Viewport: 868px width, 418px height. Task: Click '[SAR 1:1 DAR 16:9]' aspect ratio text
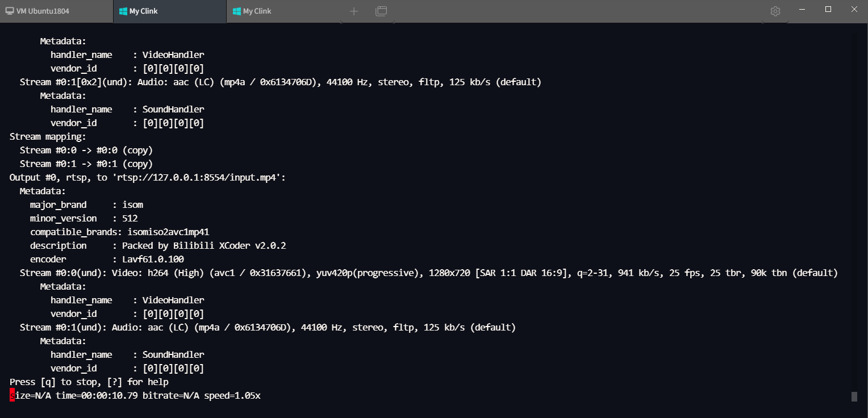click(521, 273)
